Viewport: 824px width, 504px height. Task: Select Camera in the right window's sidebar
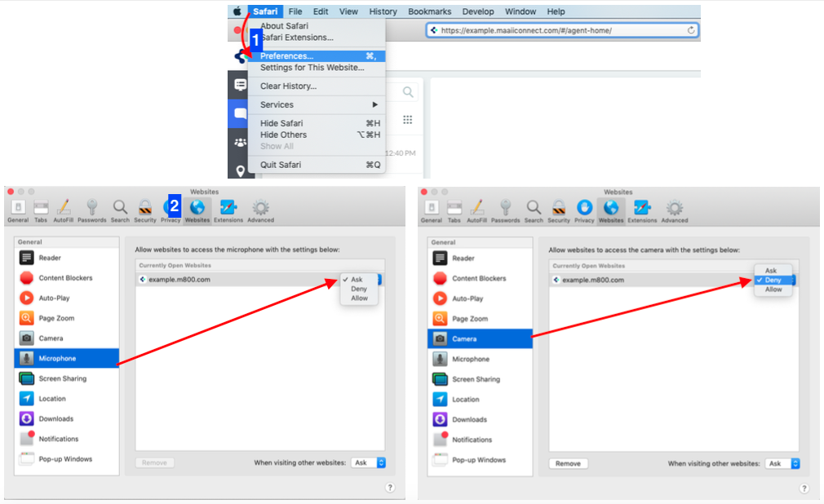tap(481, 338)
